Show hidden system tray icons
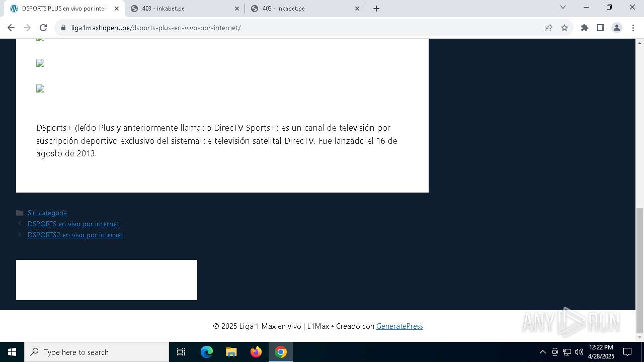Viewport: 644px width, 362px height. (542, 352)
